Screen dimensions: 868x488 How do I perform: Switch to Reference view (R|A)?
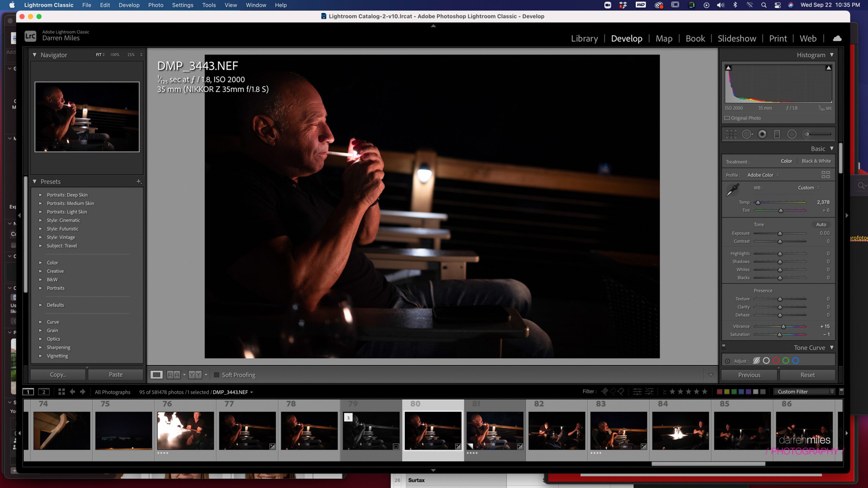point(173,374)
